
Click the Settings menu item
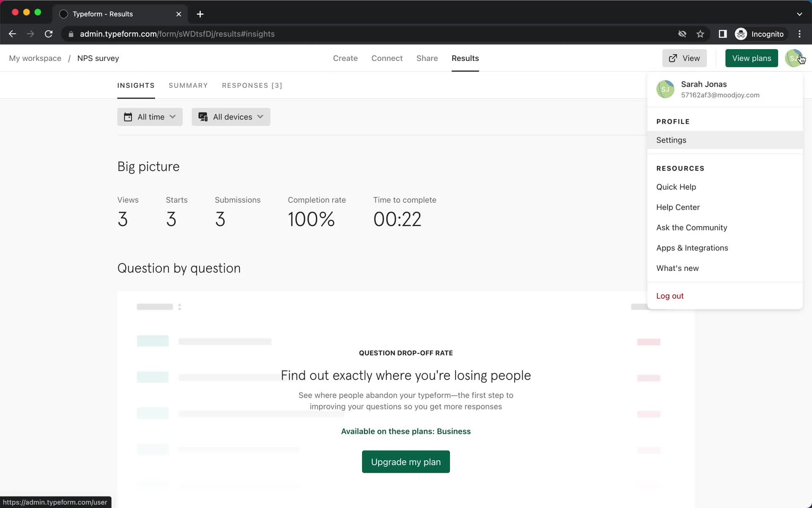(x=671, y=140)
